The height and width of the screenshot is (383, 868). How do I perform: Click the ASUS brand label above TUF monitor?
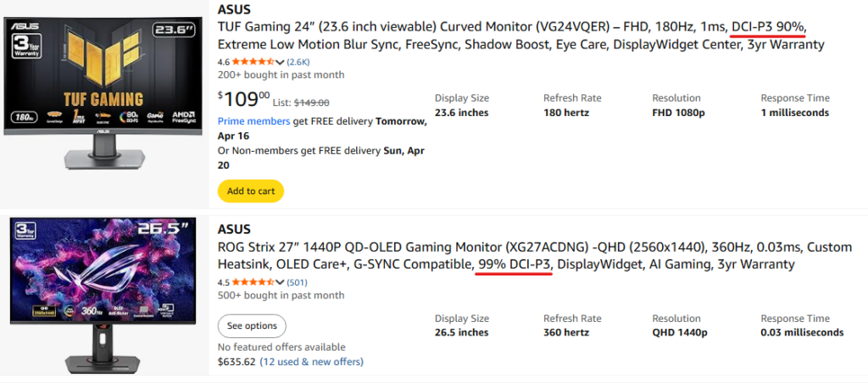(234, 8)
